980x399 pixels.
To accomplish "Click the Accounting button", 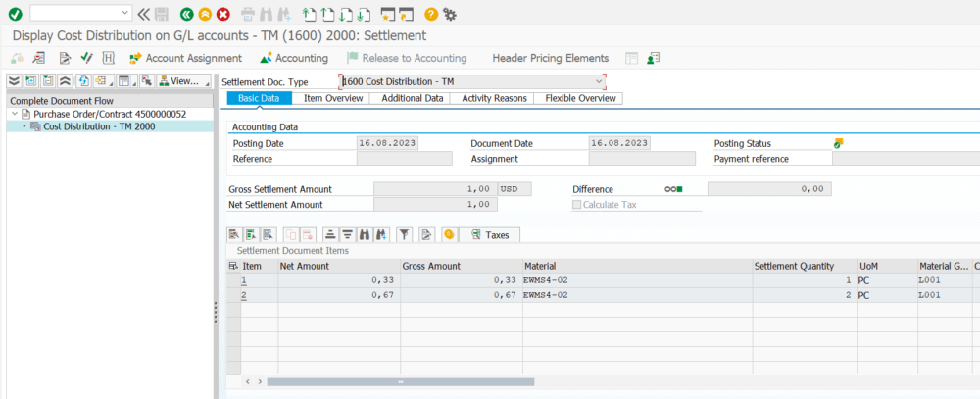I will tap(294, 58).
